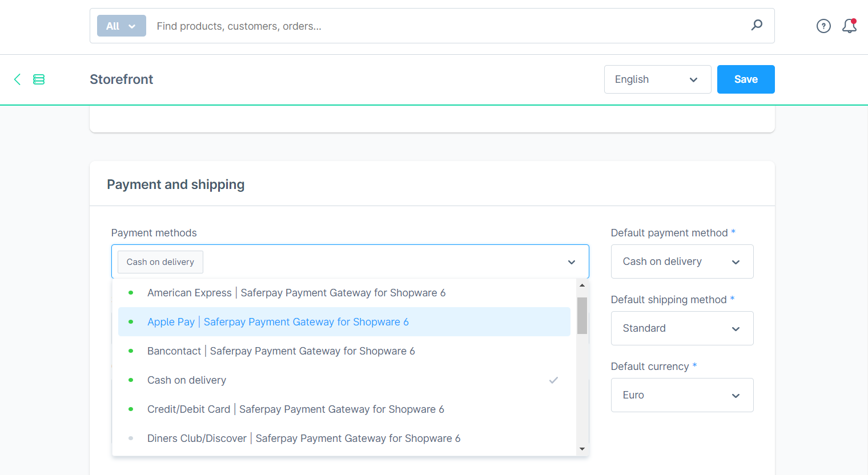
Task: Collapse payment methods chevron arrow
Action: 572,262
